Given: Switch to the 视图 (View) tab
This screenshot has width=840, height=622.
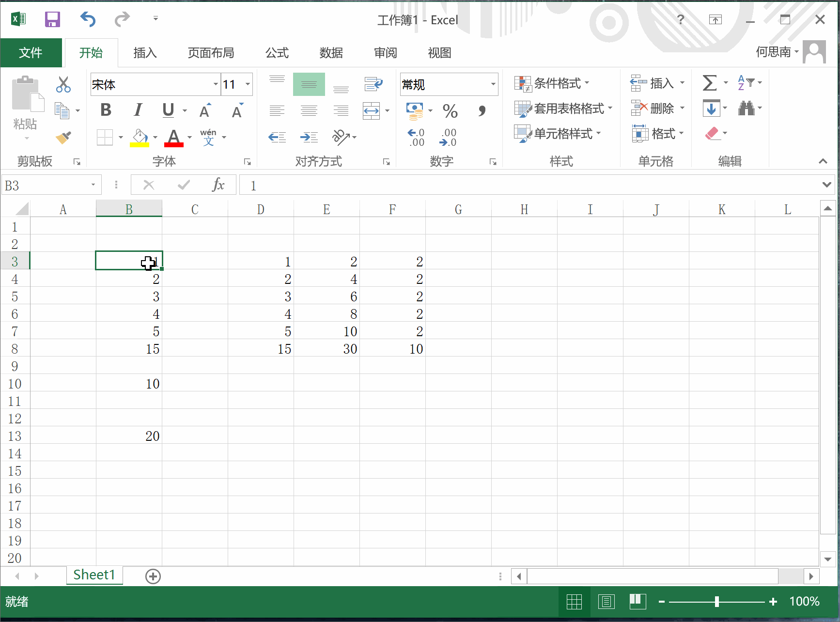Looking at the screenshot, I should [x=440, y=52].
